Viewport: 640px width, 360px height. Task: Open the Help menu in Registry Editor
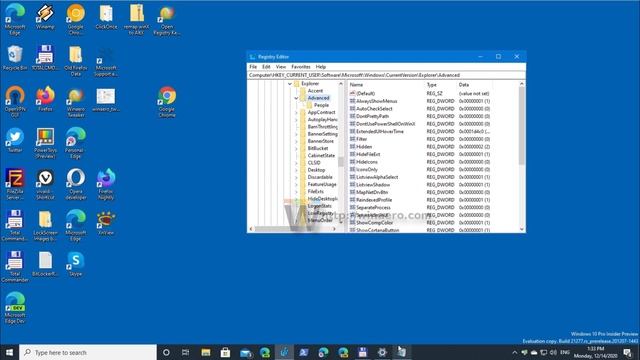coord(321,67)
